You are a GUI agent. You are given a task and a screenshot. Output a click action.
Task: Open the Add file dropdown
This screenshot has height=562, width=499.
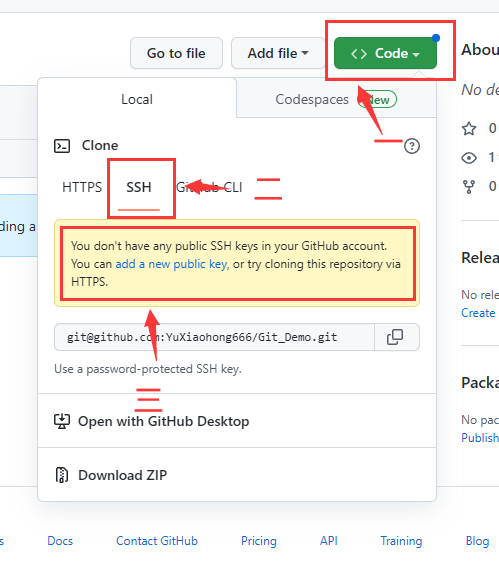tap(277, 53)
